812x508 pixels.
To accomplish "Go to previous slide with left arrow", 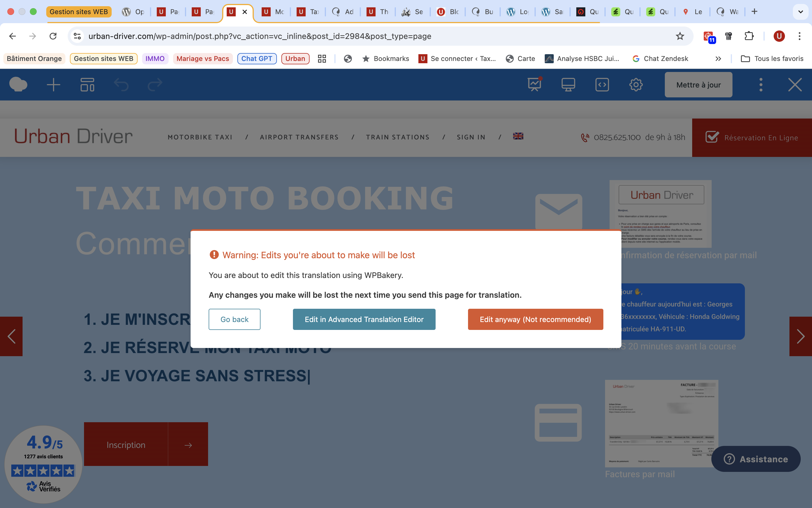I will 11,336.
